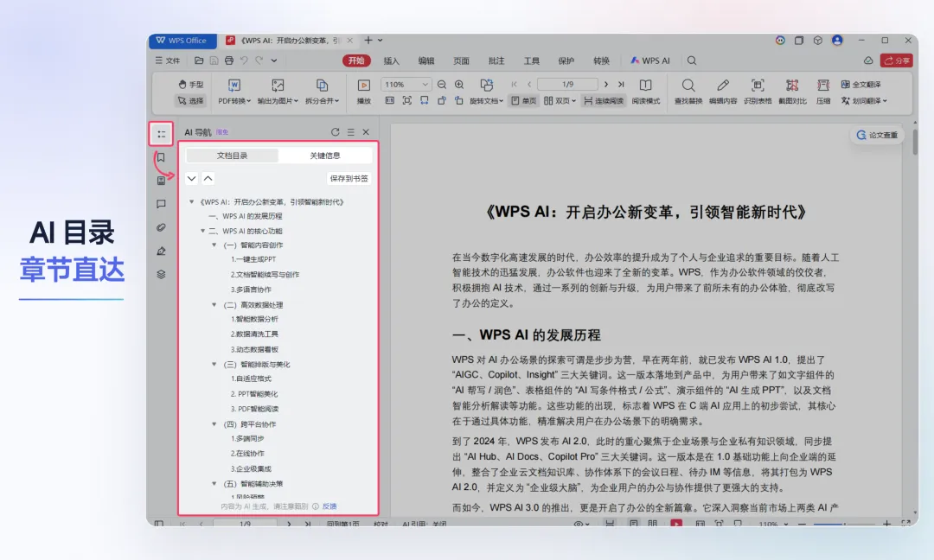Click the 1/9 page number field
934x560 pixels.
coord(567,85)
